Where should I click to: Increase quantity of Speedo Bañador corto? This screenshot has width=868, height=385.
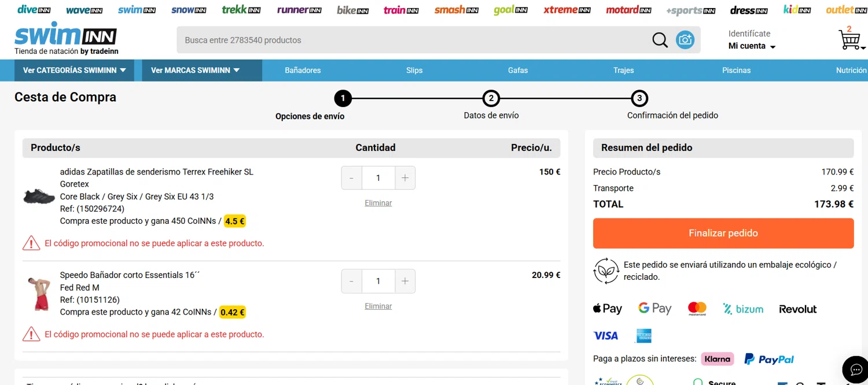(x=405, y=282)
